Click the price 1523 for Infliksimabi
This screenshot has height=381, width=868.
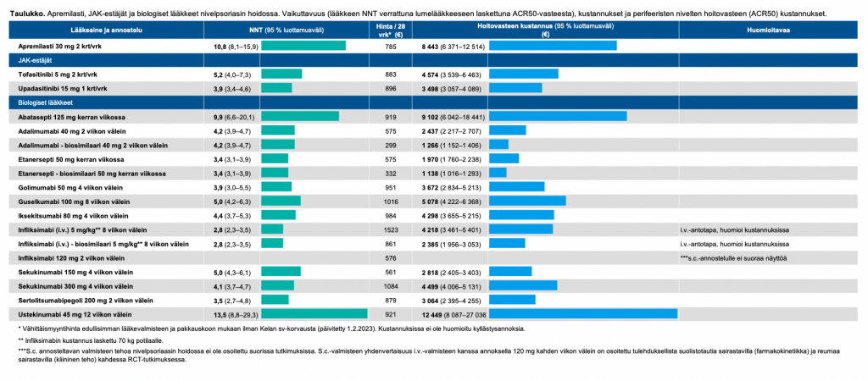[391, 229]
